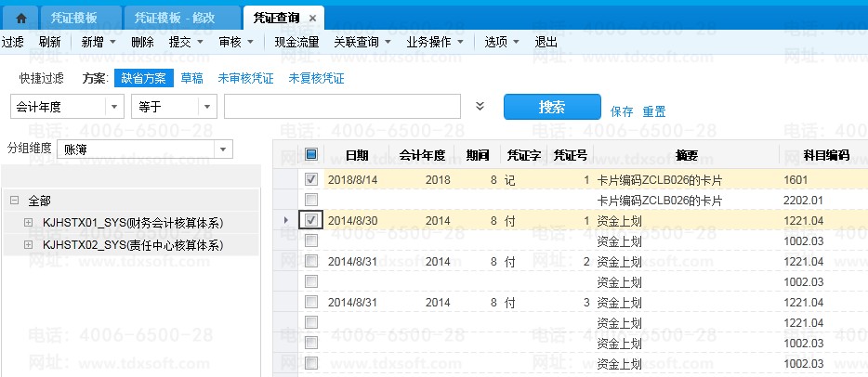The image size is (868, 377).
Task: Open the 业务操作 menu
Action: click(435, 42)
